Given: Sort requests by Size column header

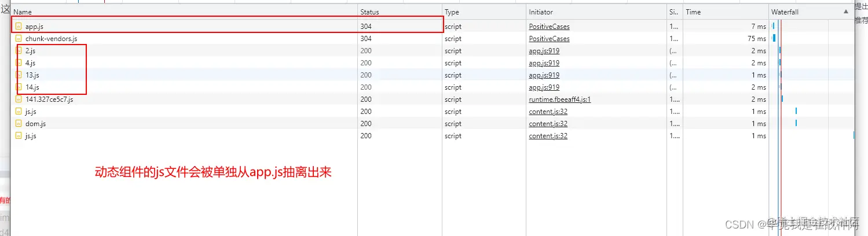Looking at the screenshot, I should point(674,12).
